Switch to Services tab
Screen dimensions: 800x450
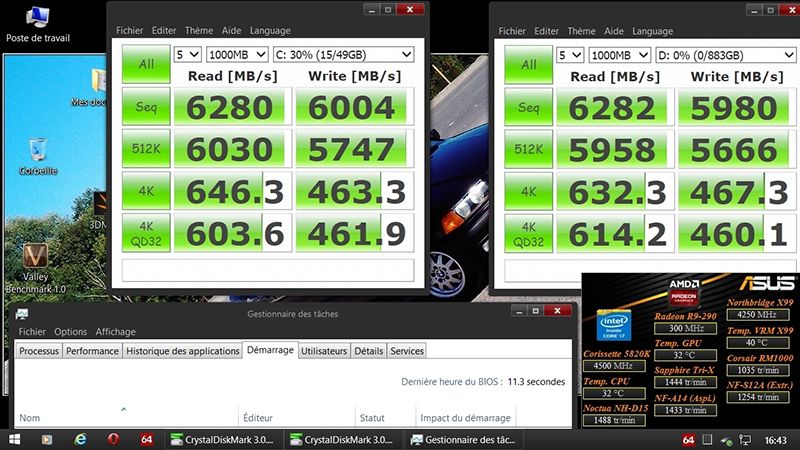pyautogui.click(x=407, y=351)
